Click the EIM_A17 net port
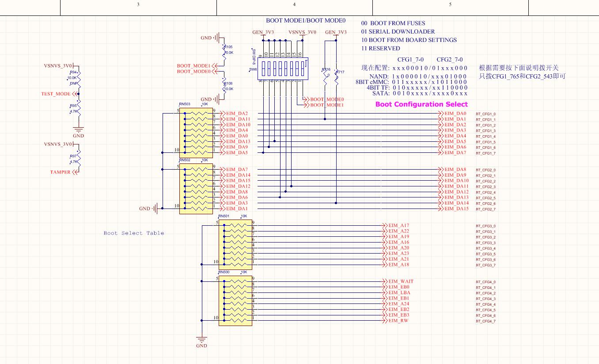The height and width of the screenshot is (364, 599). 395,226
